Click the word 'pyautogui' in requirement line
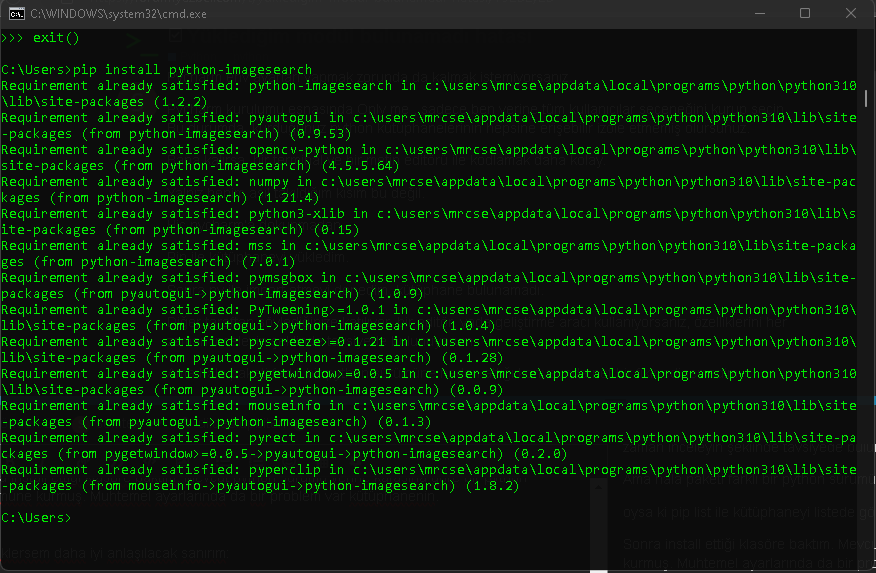Screen dimensions: 876x573 [284, 118]
